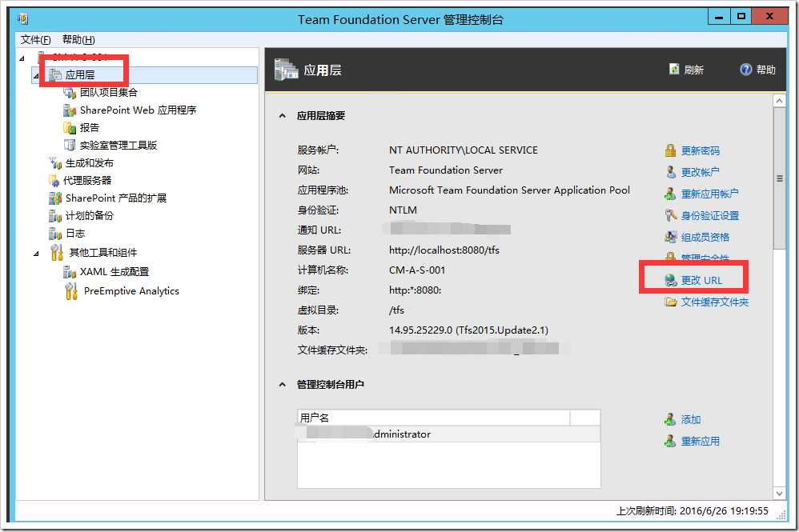Collapse the 其他工具和组件 node arrow
The image size is (799, 532).
[x=36, y=253]
